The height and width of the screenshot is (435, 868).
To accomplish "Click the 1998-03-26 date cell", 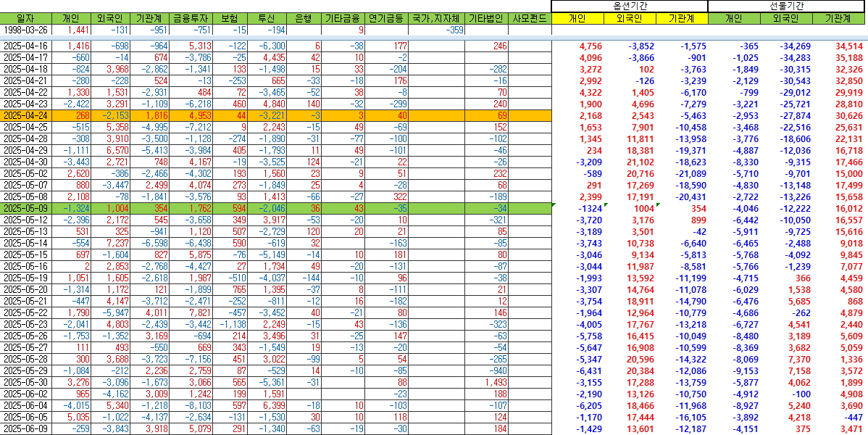I will point(27,30).
